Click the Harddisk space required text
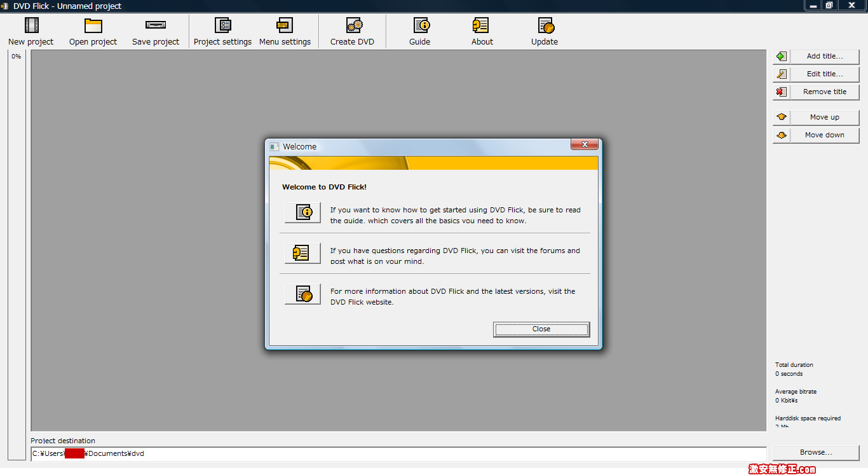The width and height of the screenshot is (868, 475). [x=808, y=418]
